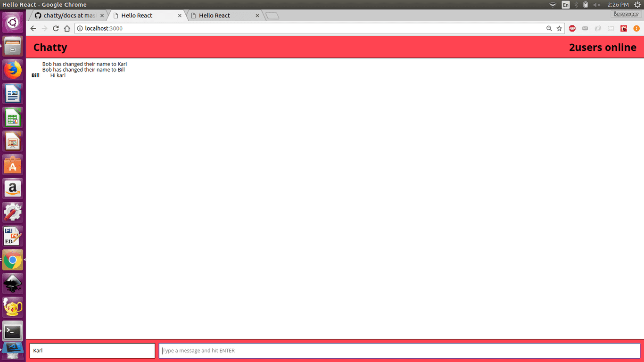
Task: Bookmark this page with the star icon
Action: tap(559, 28)
